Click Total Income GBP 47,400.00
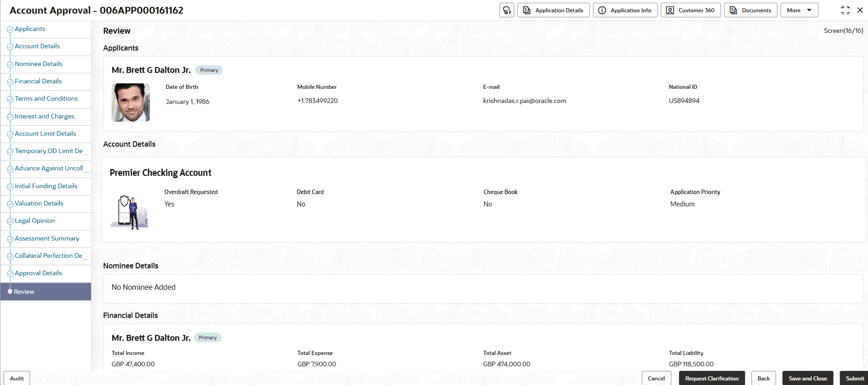The width and height of the screenshot is (868, 385). 133,364
